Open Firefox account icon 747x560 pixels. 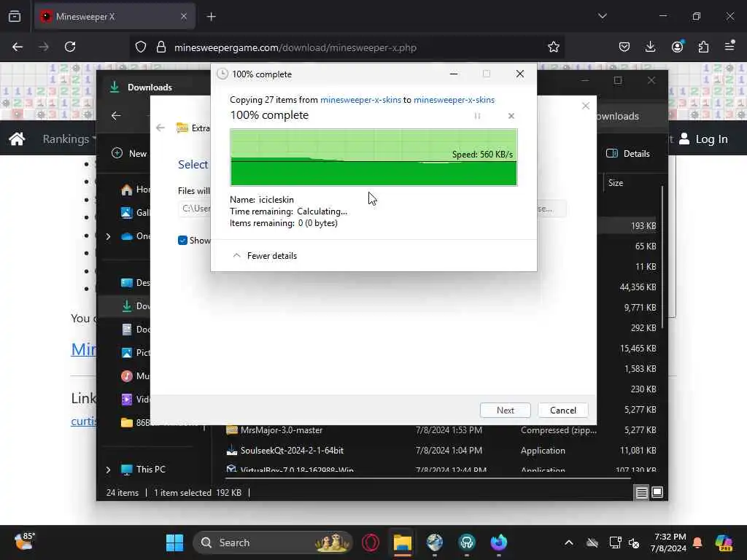point(678,47)
